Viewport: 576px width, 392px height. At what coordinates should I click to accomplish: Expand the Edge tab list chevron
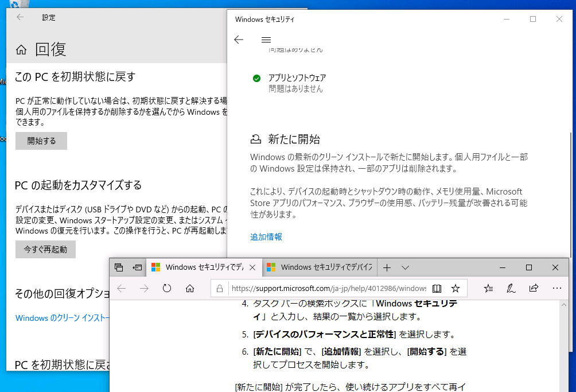click(405, 268)
